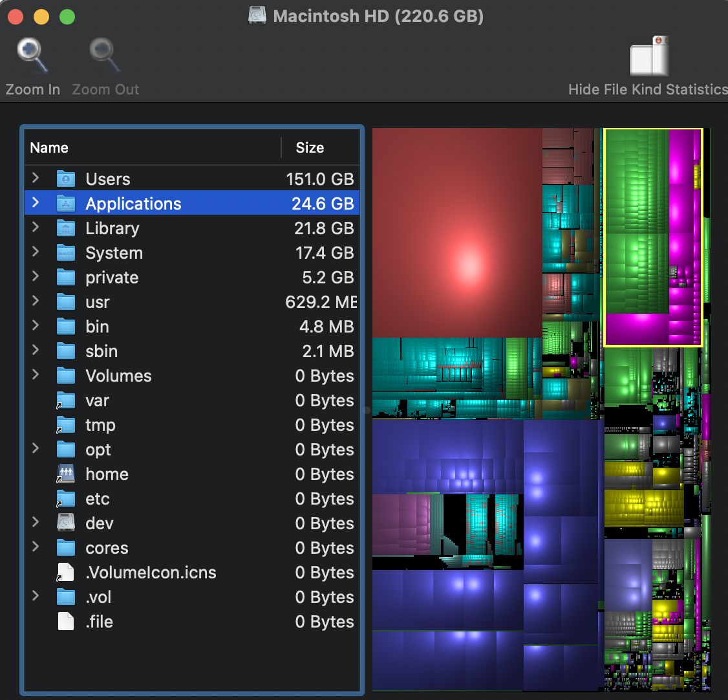Click the opt folder icon

(x=66, y=450)
